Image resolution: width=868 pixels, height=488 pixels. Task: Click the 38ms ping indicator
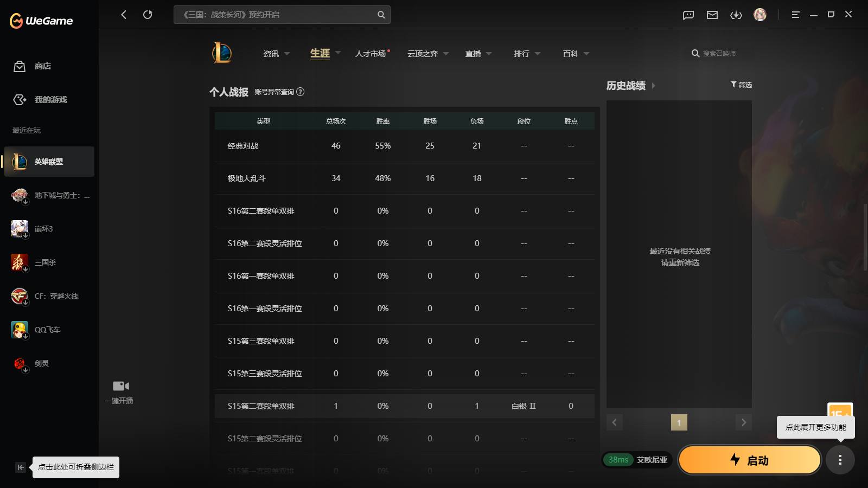tap(618, 460)
